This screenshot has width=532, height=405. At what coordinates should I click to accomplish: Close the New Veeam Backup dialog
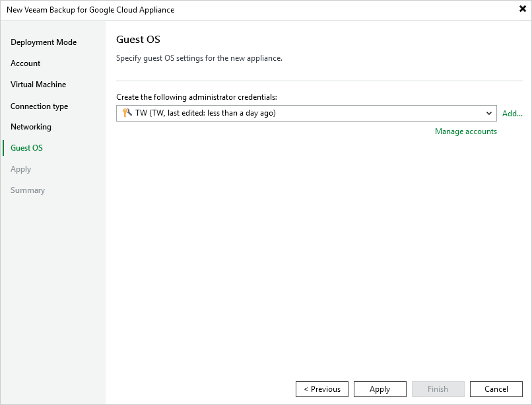523,9
